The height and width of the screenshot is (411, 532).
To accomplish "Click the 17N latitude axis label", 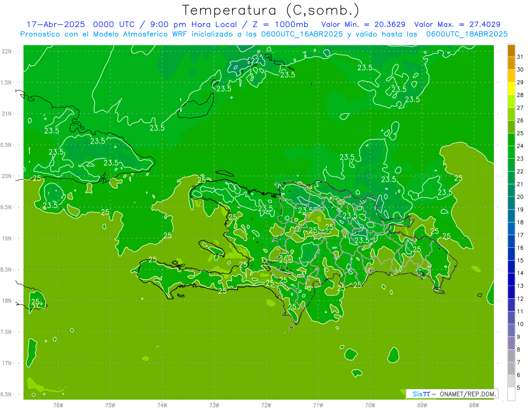I will (7, 363).
